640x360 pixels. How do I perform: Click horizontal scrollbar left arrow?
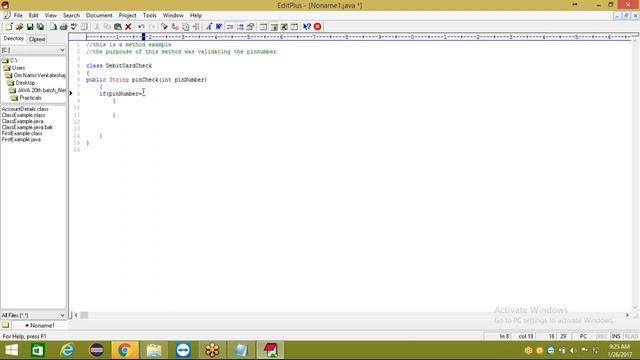coord(76,315)
